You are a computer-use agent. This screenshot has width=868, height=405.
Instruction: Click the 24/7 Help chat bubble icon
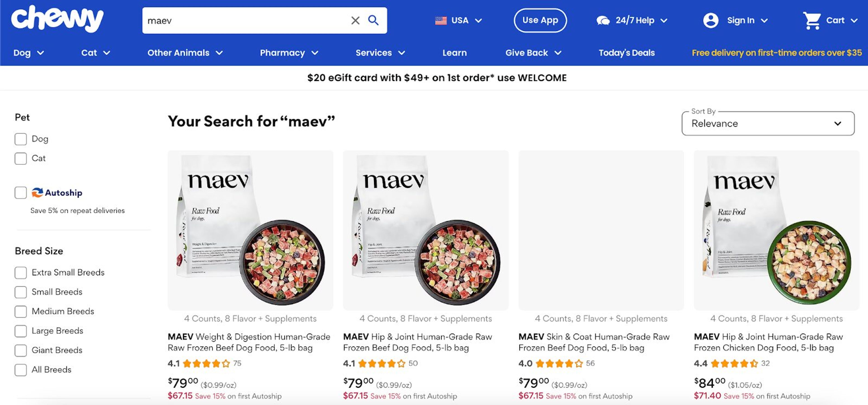click(x=604, y=20)
